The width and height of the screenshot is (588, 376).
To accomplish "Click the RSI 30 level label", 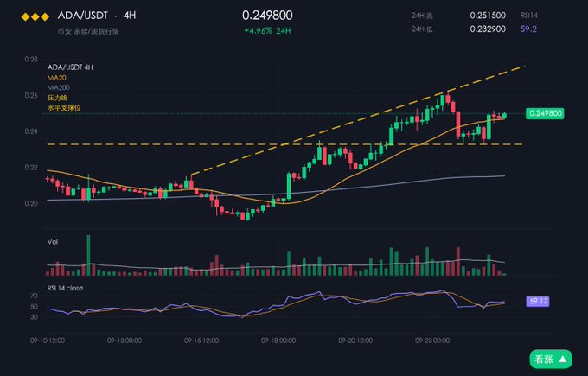I will (34, 316).
